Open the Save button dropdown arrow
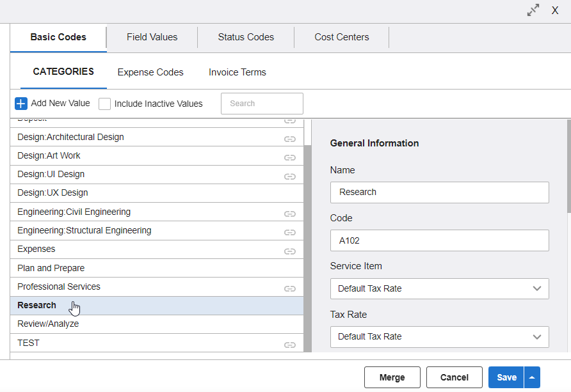571x392 pixels. (x=533, y=377)
